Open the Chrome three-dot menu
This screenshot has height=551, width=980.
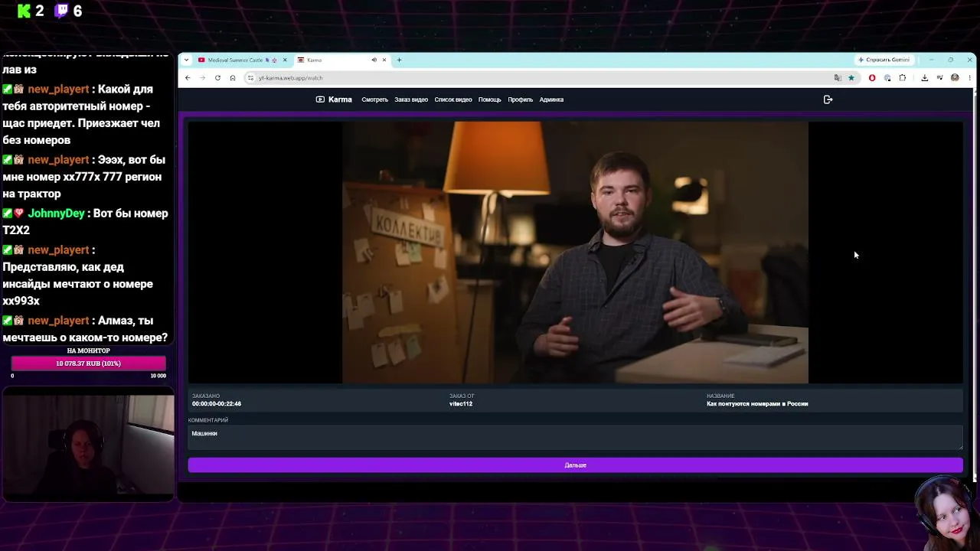(970, 78)
